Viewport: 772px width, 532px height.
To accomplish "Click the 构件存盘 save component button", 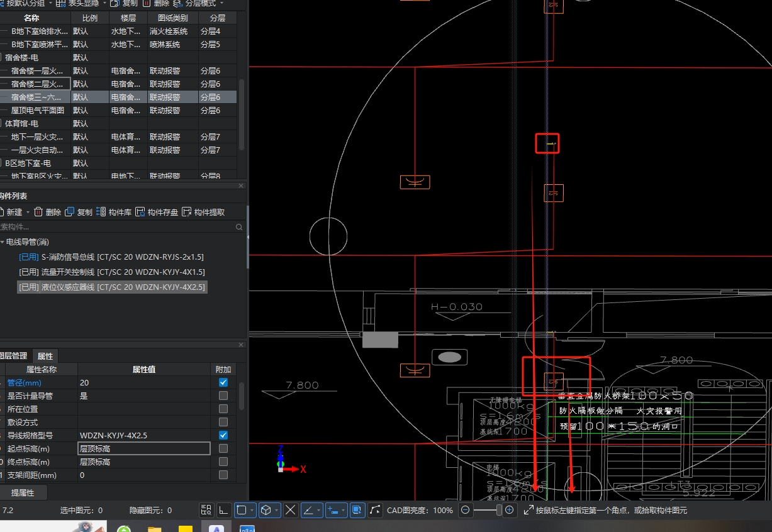I will click(x=157, y=212).
